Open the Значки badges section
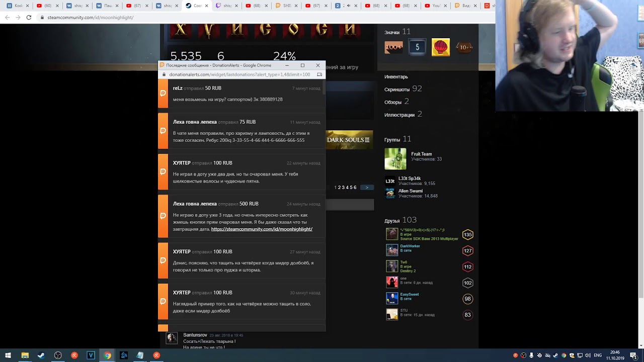This screenshot has width=644, height=362. point(397,32)
